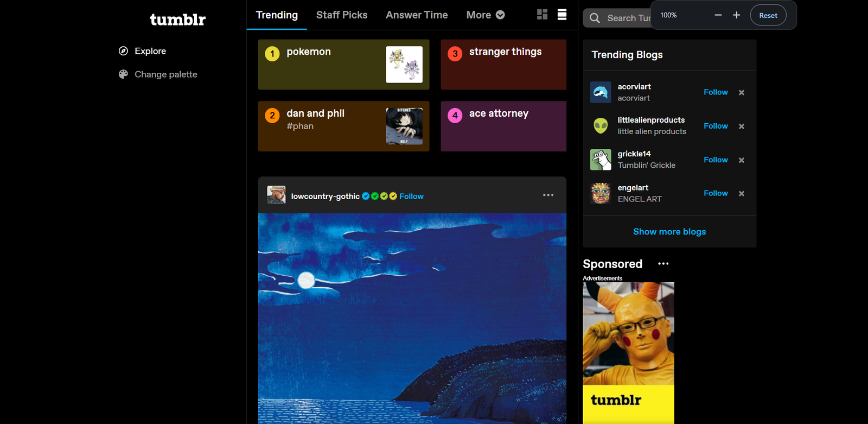Follow the grickle14 blog
Screen dimensions: 868x424
click(716, 160)
